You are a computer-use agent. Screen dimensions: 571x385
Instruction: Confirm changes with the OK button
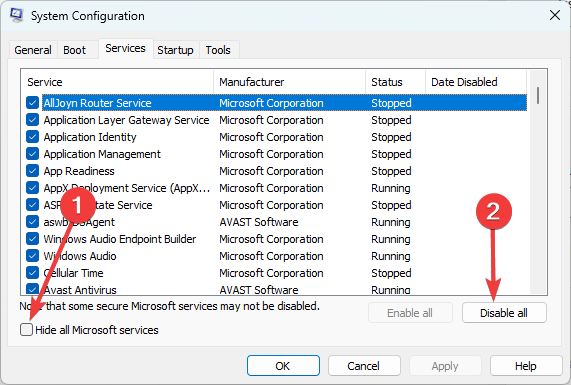[283, 366]
